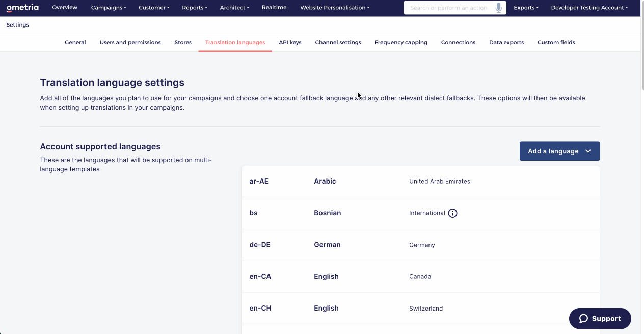The height and width of the screenshot is (334, 644).
Task: Click the German language name
Action: (327, 245)
